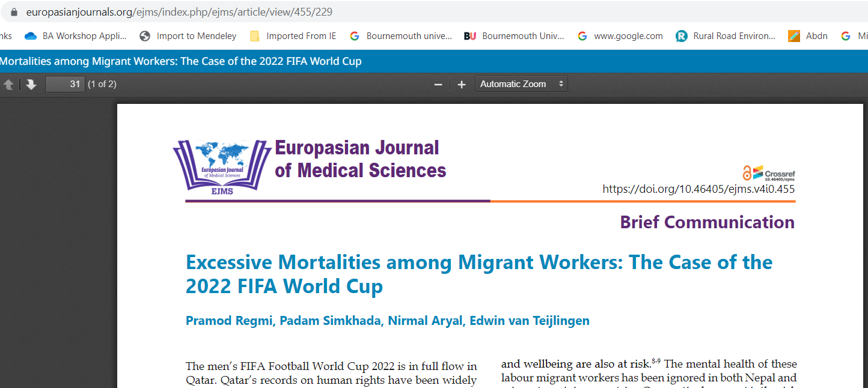868x388 pixels.
Task: Click the site lock icon in address bar
Action: [x=14, y=12]
